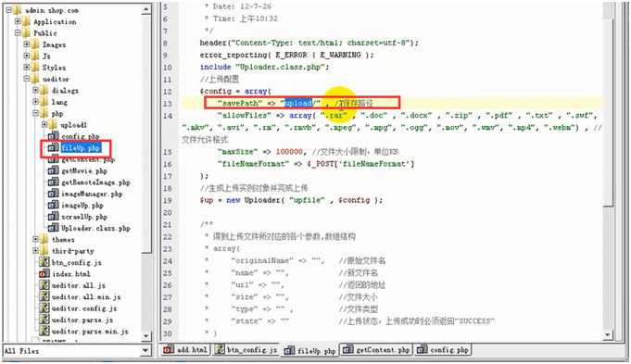Click line number 17 in the gutter
This screenshot has width=631, height=364.
pyautogui.click(x=168, y=176)
